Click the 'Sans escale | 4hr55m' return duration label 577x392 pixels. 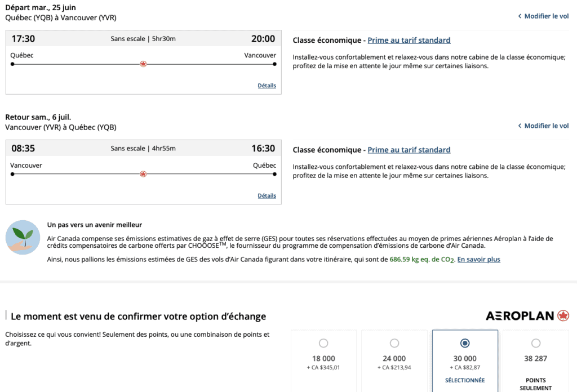pos(143,149)
